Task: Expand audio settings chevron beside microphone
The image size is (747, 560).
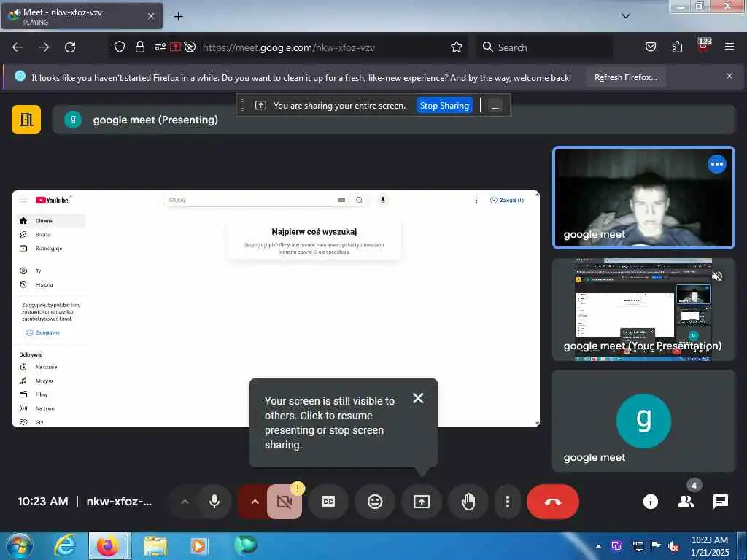Action: coord(185,502)
